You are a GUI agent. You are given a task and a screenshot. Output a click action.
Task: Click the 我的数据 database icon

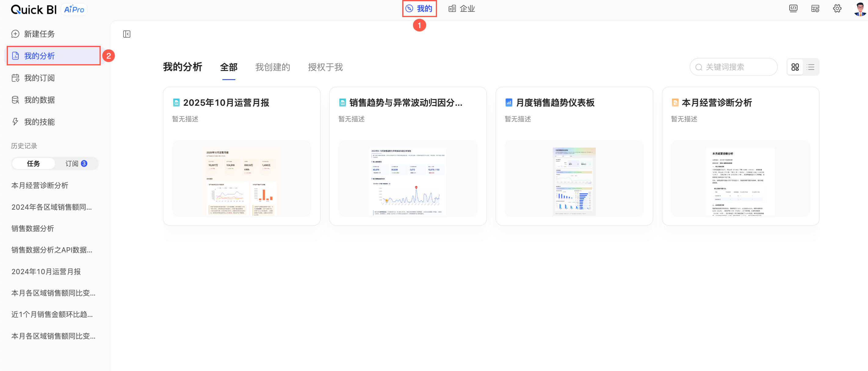[x=16, y=100]
